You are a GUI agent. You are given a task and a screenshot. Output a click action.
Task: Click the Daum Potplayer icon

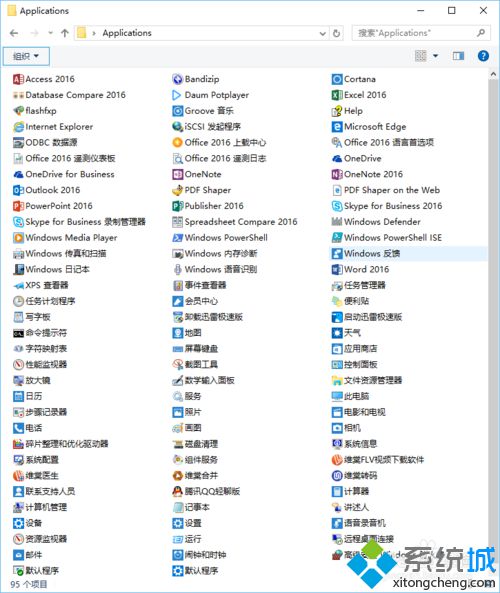click(177, 95)
